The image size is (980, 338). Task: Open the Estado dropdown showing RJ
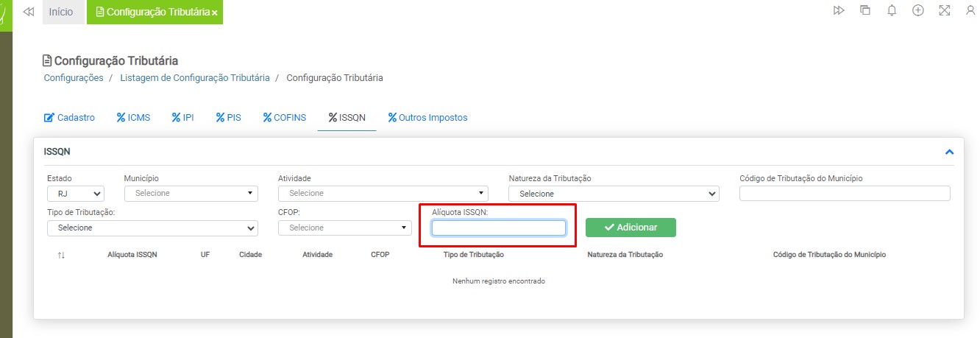[76, 194]
